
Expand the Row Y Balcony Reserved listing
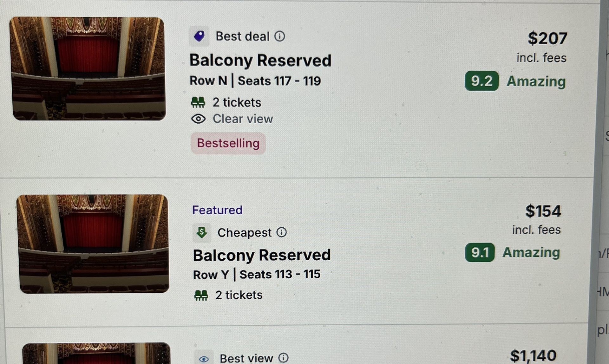tap(262, 255)
